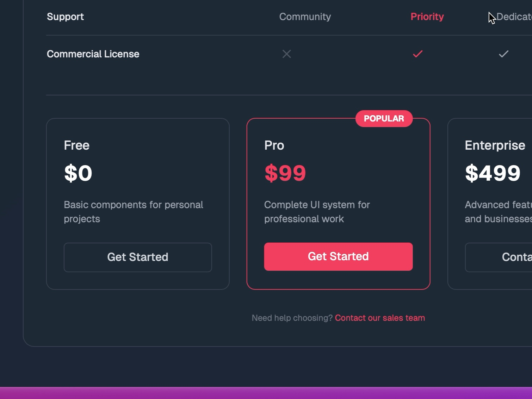This screenshot has height=399, width=532.
Task: Expand the Free plan details card
Action: click(138, 204)
